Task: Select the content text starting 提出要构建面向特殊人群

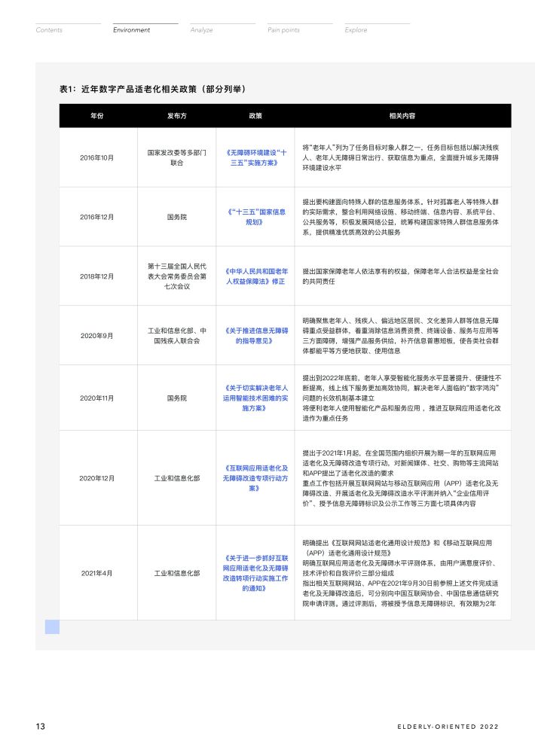Action: click(401, 217)
